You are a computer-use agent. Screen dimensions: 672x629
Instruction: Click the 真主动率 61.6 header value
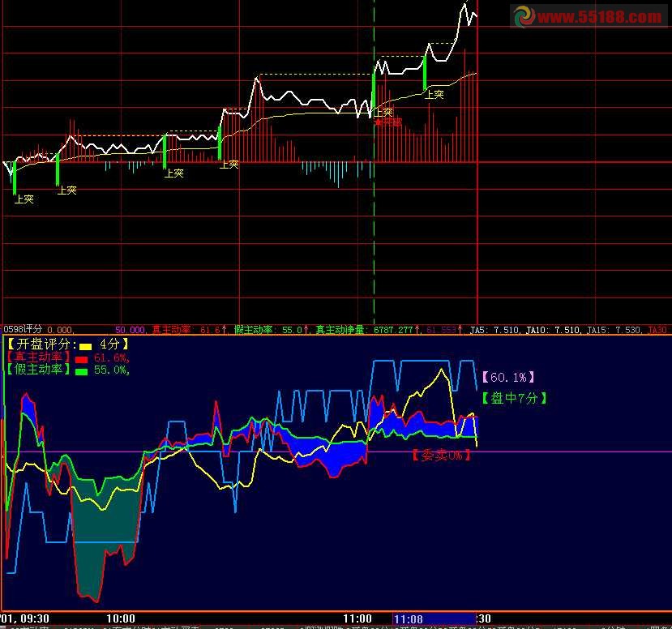[189, 330]
